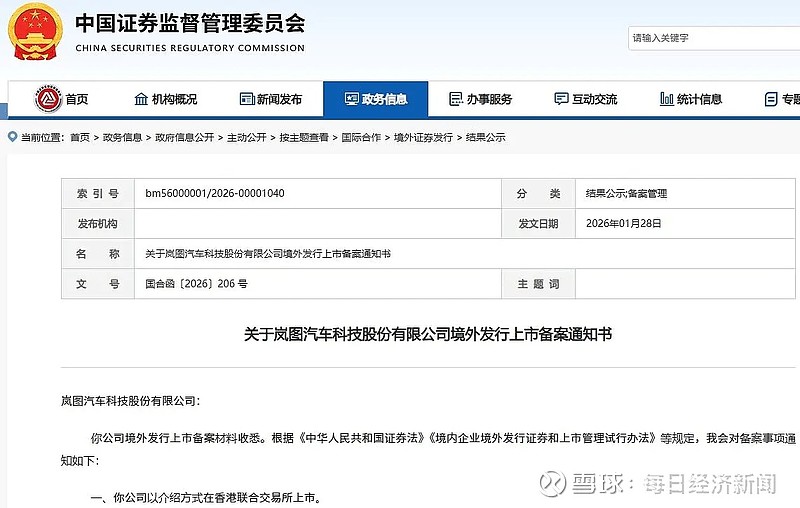Click the 文号 table label

click(97, 284)
